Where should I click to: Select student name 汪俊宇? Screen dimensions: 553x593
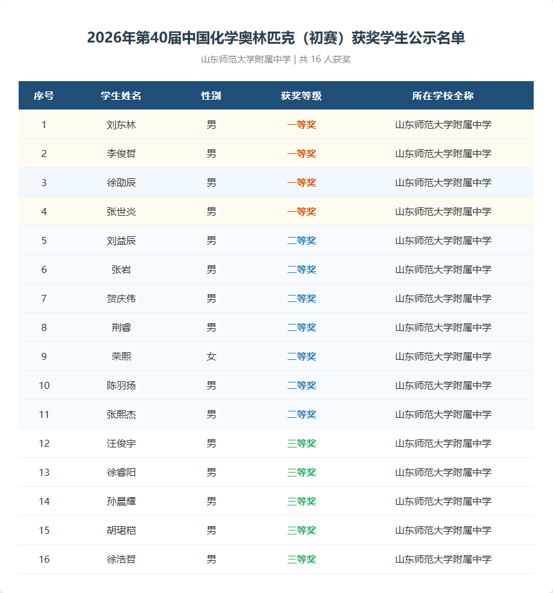pyautogui.click(x=121, y=443)
